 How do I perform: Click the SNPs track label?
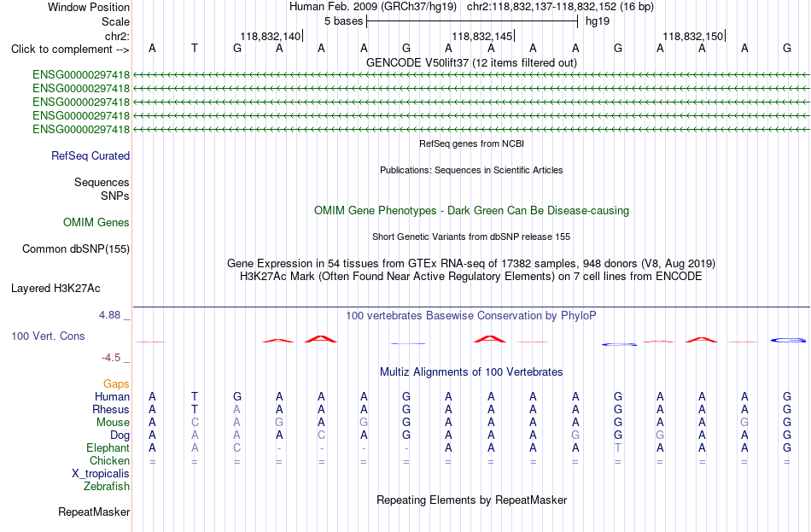coord(115,196)
